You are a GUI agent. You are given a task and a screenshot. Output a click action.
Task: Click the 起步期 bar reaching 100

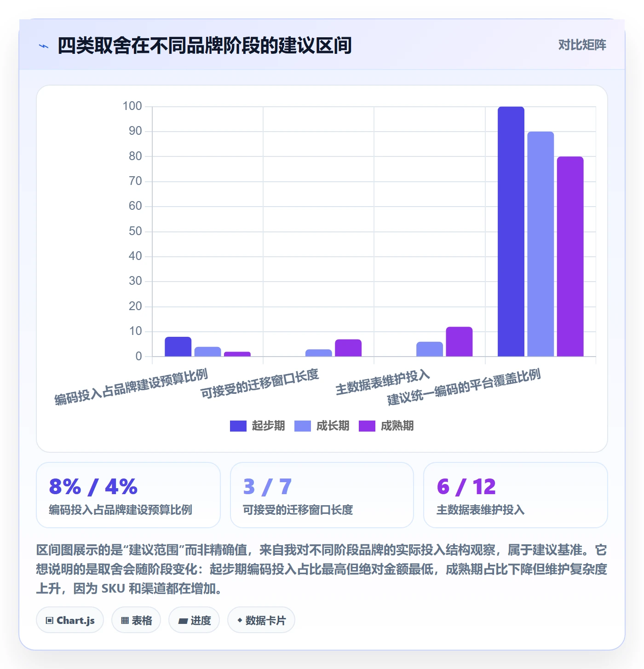click(x=511, y=231)
